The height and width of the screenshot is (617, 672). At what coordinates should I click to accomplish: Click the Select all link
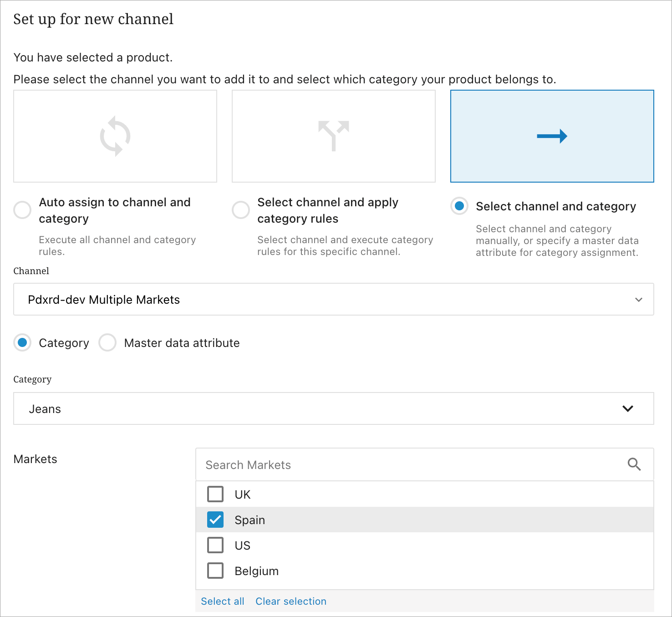click(223, 601)
